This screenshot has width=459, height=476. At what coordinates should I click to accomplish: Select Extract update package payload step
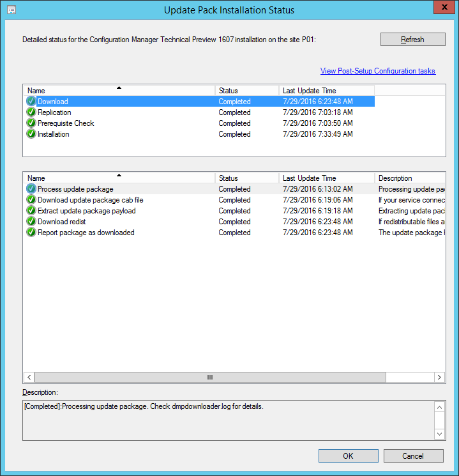[234, 211]
